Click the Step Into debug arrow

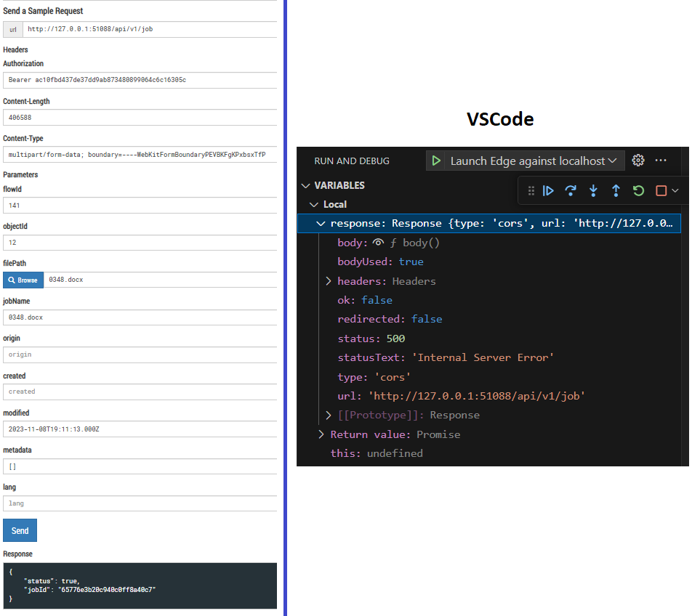coord(593,190)
